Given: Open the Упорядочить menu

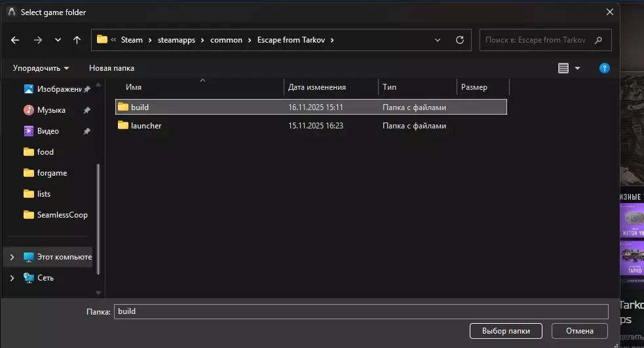Looking at the screenshot, I should pos(41,68).
